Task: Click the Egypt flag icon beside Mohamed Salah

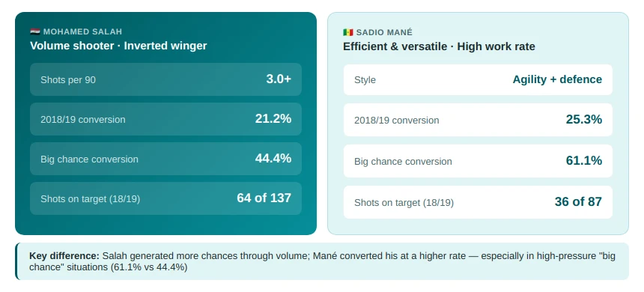Action: pyautogui.click(x=35, y=31)
